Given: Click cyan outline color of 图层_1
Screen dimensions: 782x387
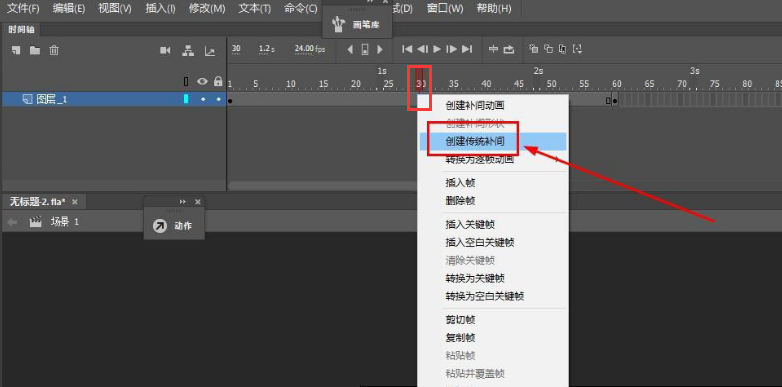Looking at the screenshot, I should [x=186, y=99].
